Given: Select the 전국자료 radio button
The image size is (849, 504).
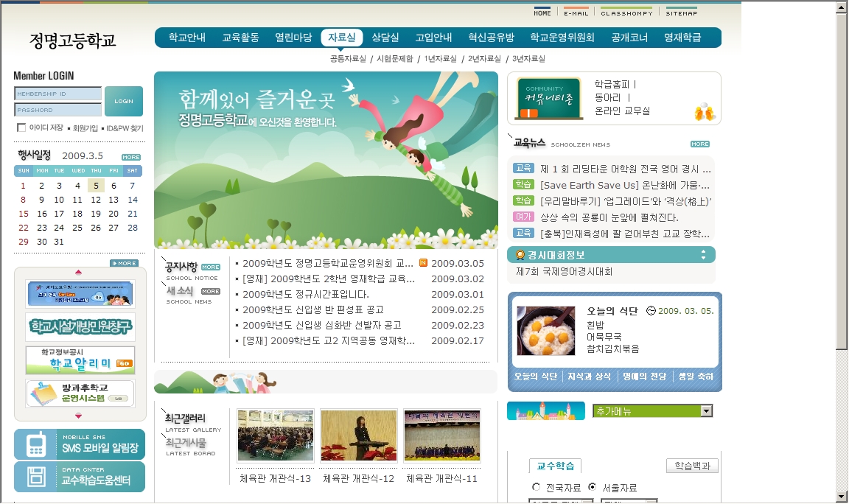Looking at the screenshot, I should pos(536,488).
